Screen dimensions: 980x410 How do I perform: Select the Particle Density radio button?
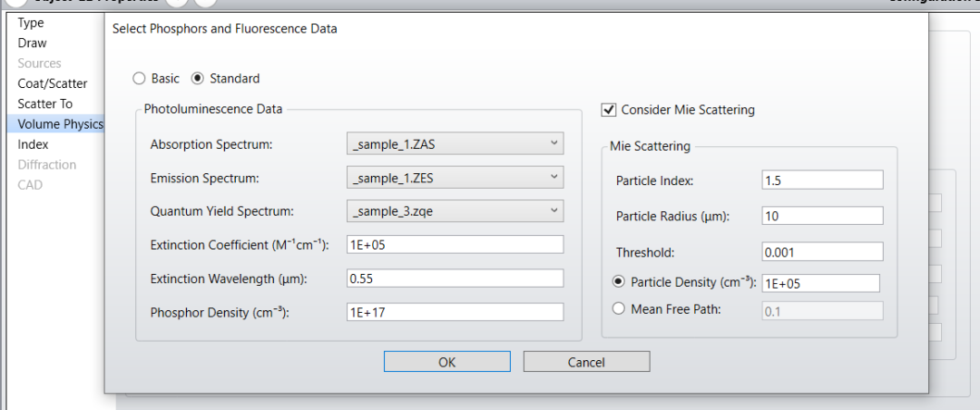click(619, 282)
